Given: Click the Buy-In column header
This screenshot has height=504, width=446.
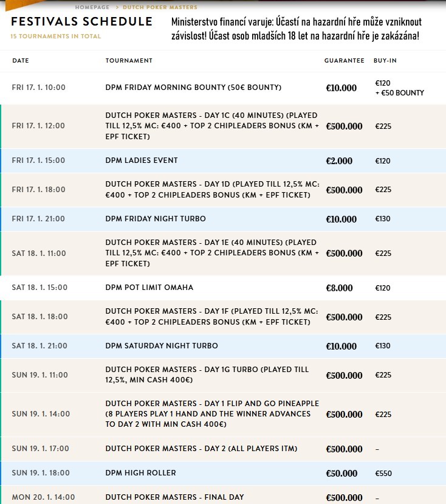Looking at the screenshot, I should click(385, 60).
